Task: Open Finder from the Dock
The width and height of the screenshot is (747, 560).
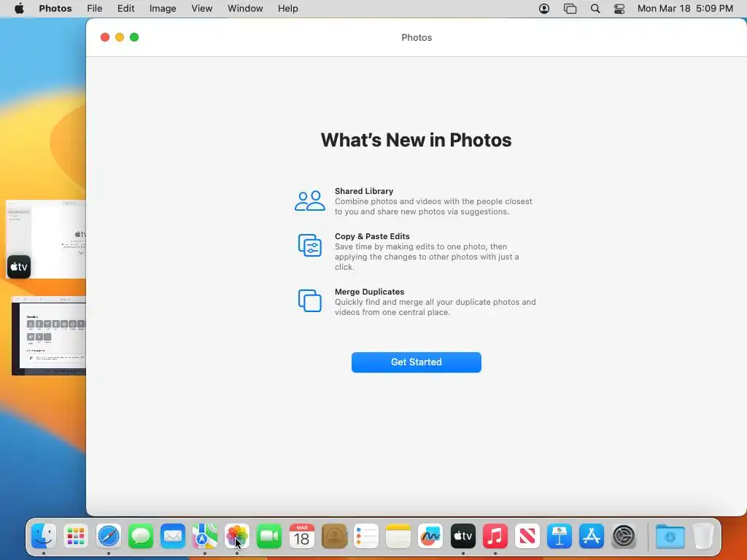Action: click(44, 536)
